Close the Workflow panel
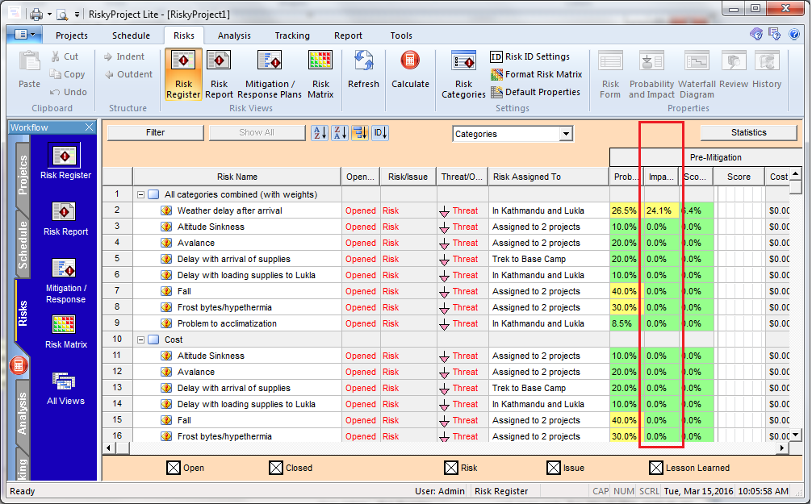Screen dimensions: 812x504 pyautogui.click(x=90, y=127)
